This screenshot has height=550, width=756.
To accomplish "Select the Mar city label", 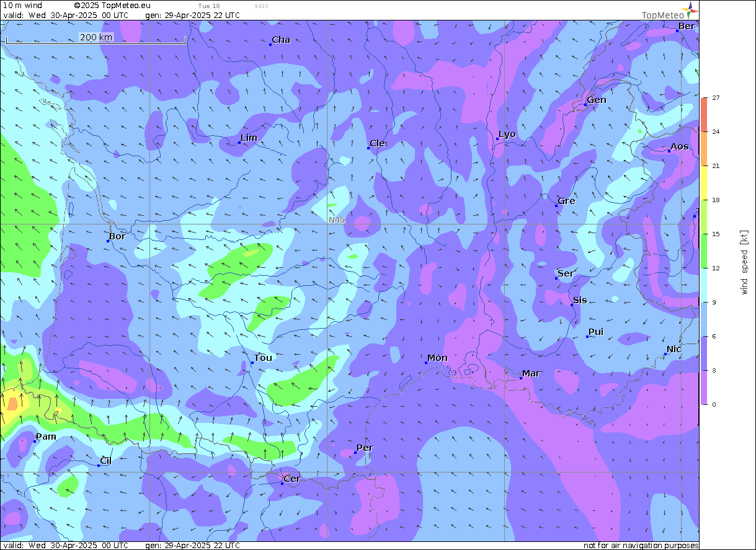I will click(531, 373).
